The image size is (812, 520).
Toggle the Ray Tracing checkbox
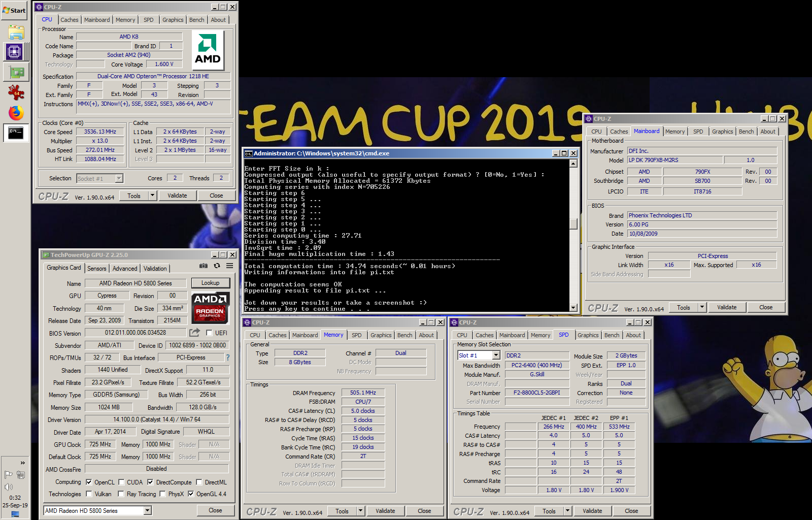click(121, 494)
